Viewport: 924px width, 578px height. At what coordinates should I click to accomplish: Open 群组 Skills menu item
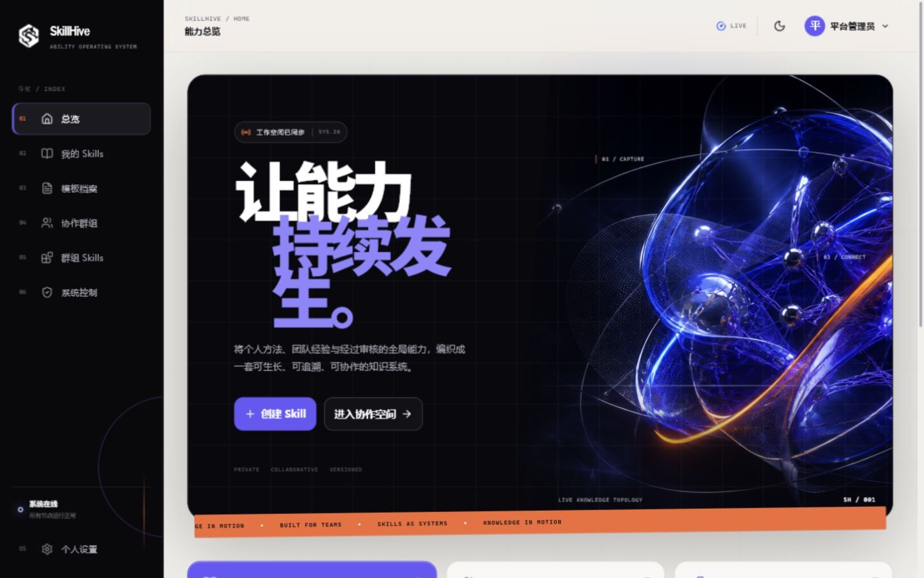pyautogui.click(x=81, y=257)
